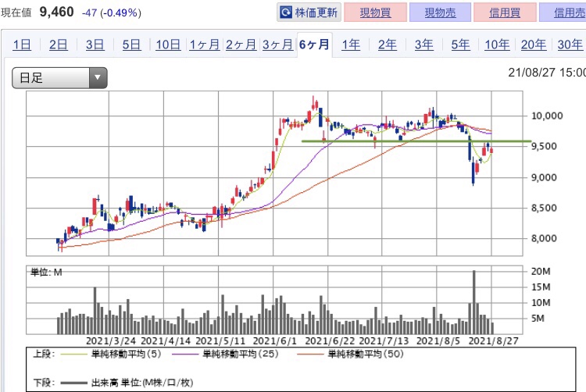Click the refresh icon inside 株価更新 button
This screenshot has height=392, width=586.
point(286,12)
